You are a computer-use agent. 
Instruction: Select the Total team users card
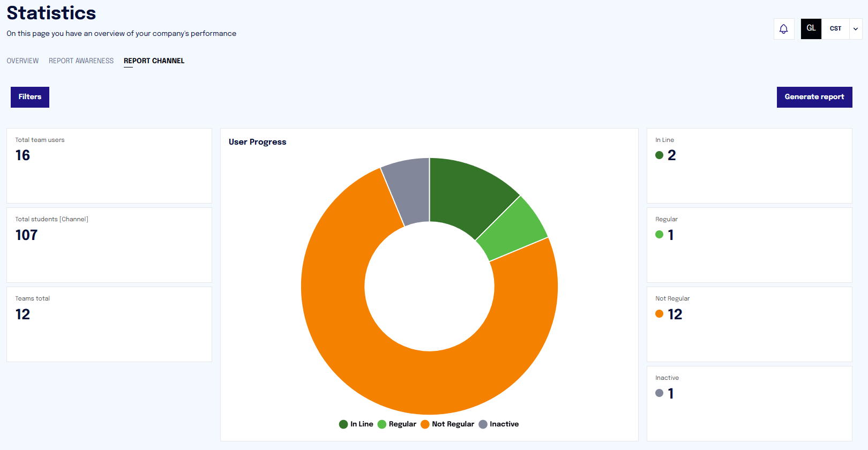click(109, 166)
